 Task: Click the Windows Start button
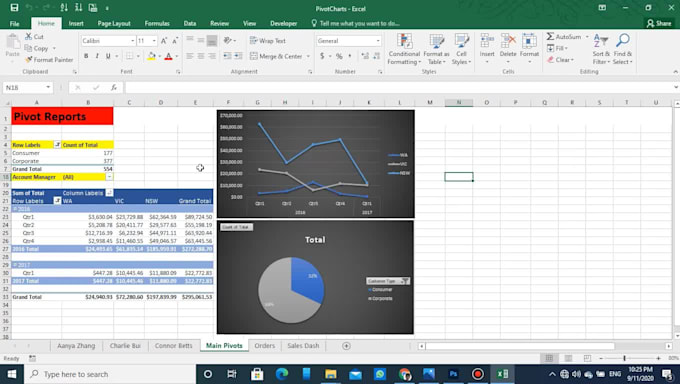(12, 374)
